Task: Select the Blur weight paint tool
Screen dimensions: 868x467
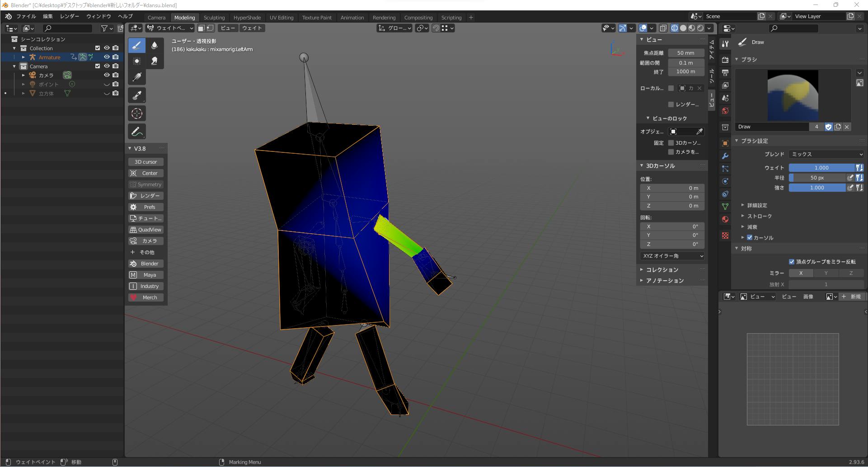Action: [155, 45]
